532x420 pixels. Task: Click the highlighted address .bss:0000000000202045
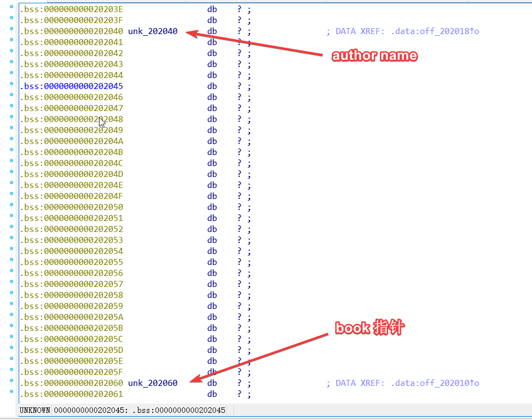[71, 86]
